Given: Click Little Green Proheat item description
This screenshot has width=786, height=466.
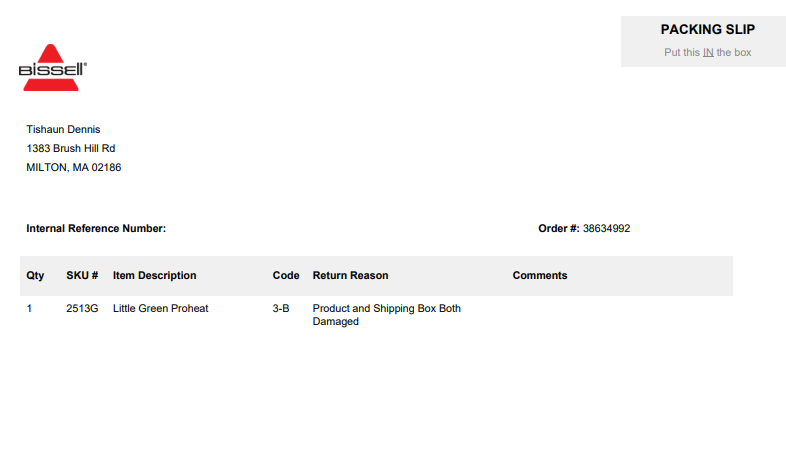Looking at the screenshot, I should (160, 309).
